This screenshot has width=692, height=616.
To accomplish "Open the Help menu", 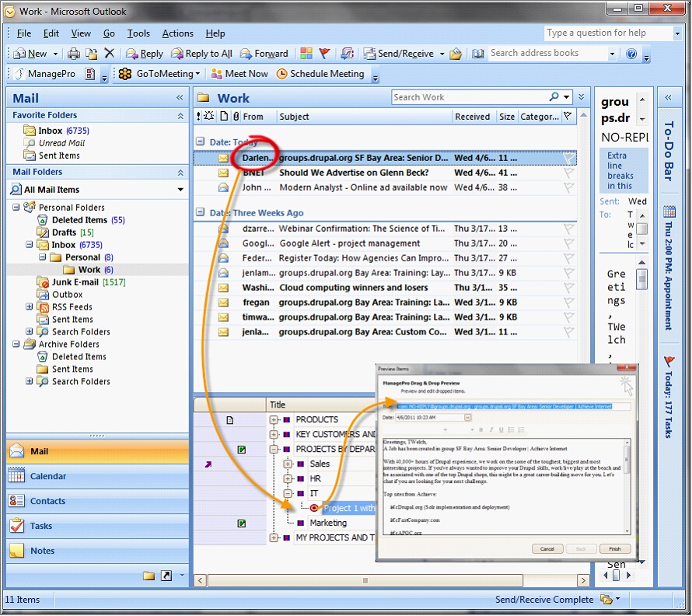I will point(215,33).
